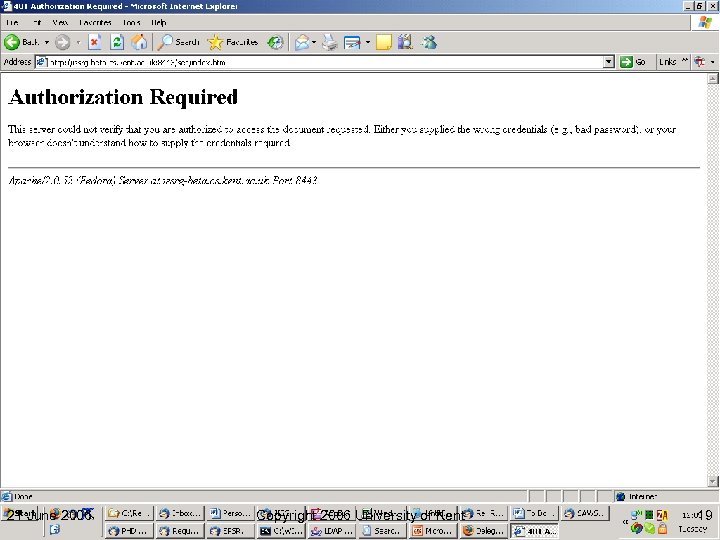Open the Mail envelope icon

(x=302, y=42)
